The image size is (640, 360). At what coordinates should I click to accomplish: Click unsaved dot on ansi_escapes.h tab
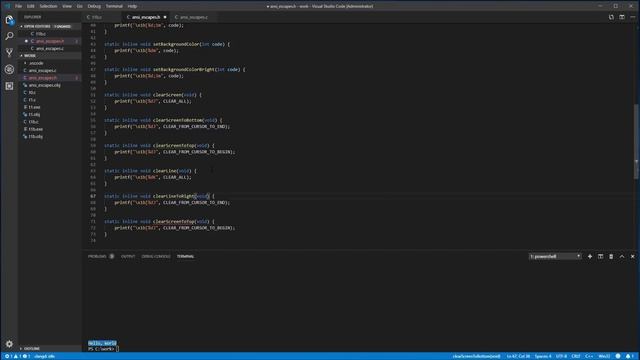[x=165, y=17]
